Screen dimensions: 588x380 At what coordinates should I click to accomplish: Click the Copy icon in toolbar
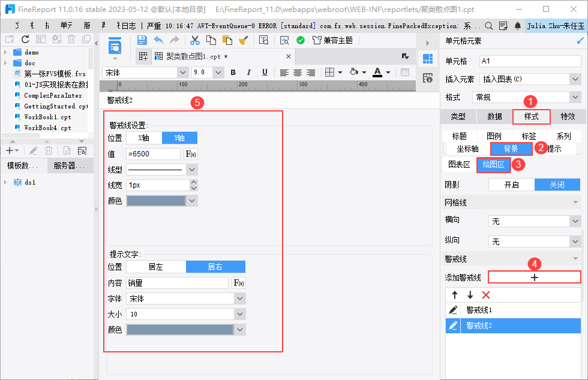211,40
